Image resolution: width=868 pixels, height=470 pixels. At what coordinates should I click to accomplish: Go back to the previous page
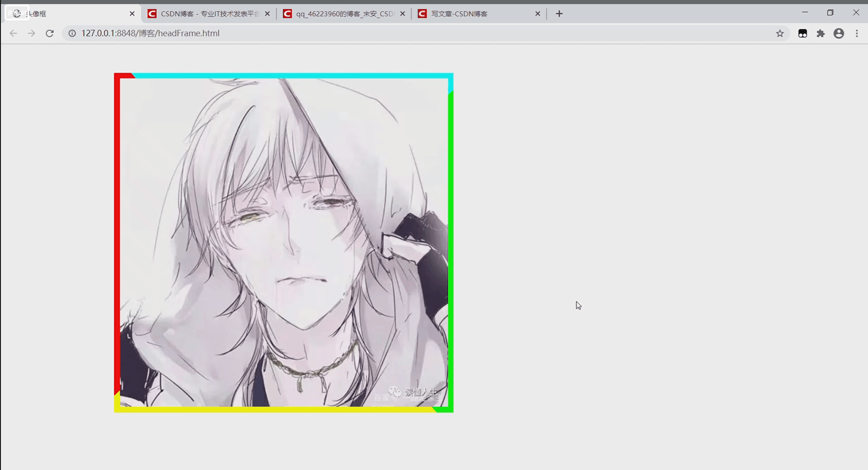[x=13, y=33]
